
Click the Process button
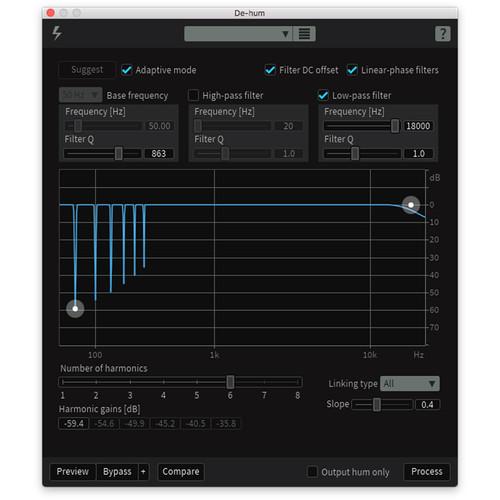427,472
